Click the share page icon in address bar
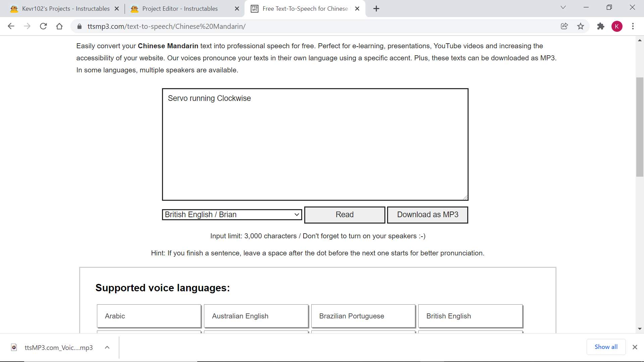This screenshot has width=644, height=362. [564, 26]
